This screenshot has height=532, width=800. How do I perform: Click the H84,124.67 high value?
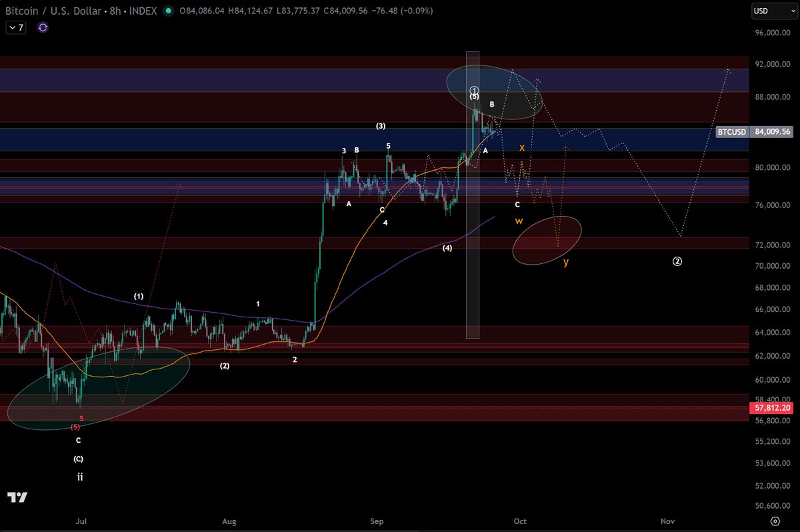(252, 11)
